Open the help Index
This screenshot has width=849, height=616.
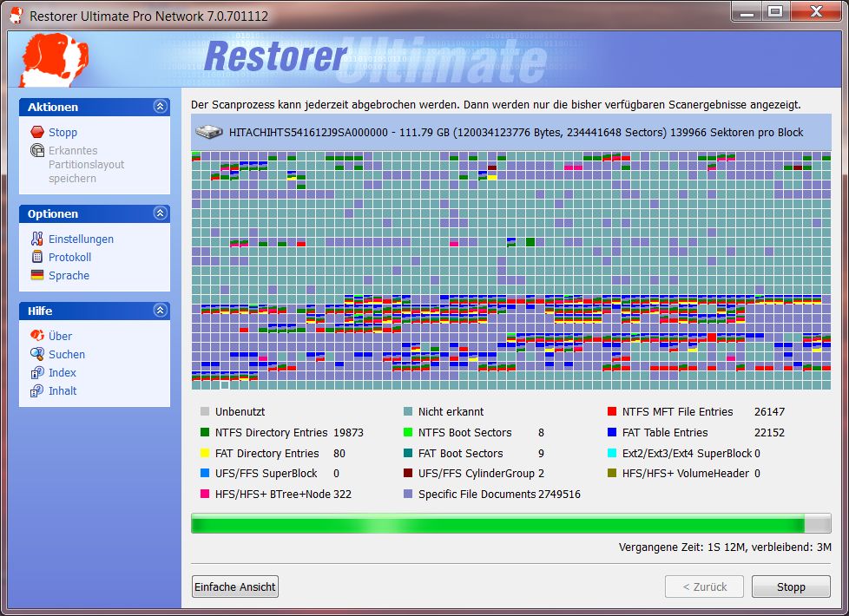click(63, 372)
